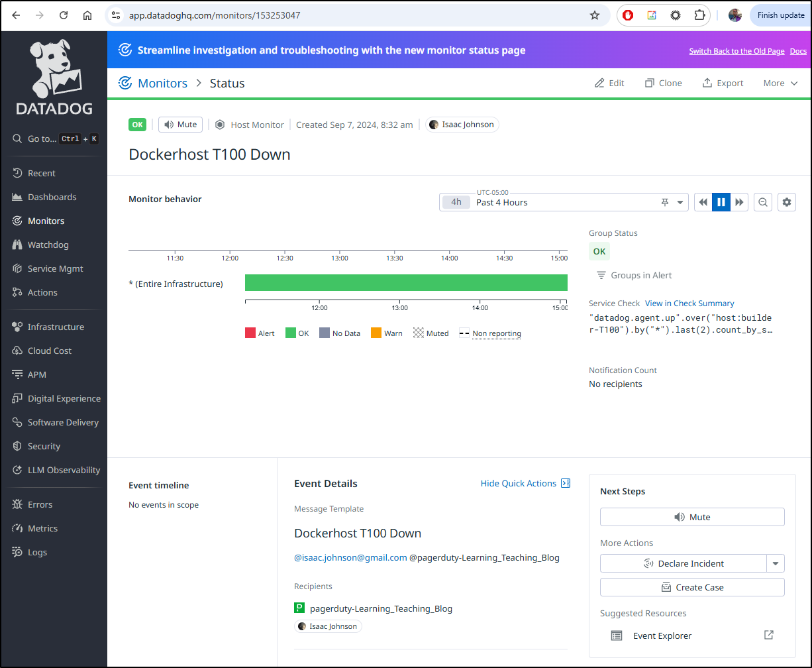Image resolution: width=812 pixels, height=668 pixels.
Task: Click the Software Delivery sidebar icon
Action: point(17,422)
